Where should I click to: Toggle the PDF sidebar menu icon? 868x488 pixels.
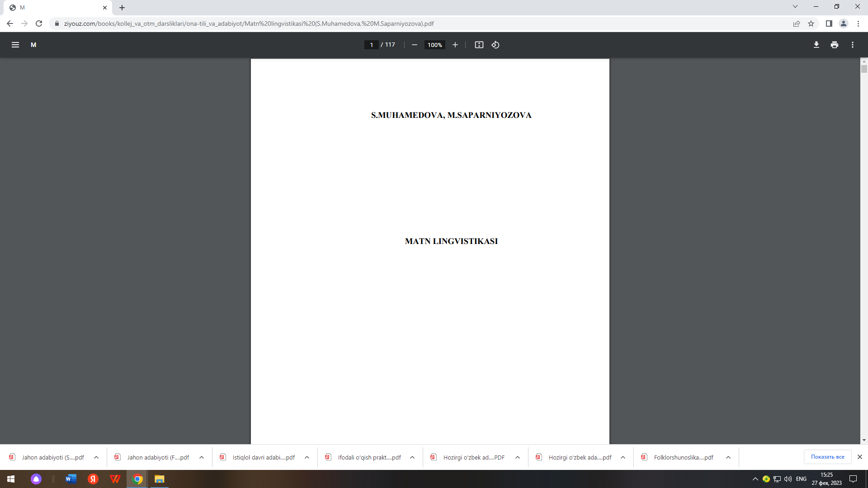pyautogui.click(x=15, y=45)
